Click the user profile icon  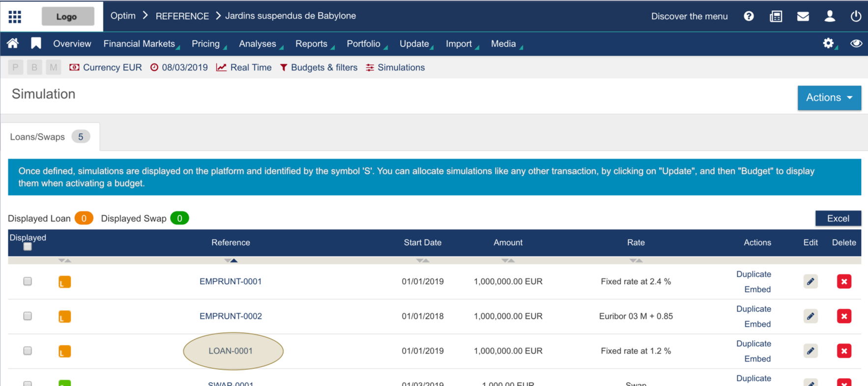click(830, 16)
